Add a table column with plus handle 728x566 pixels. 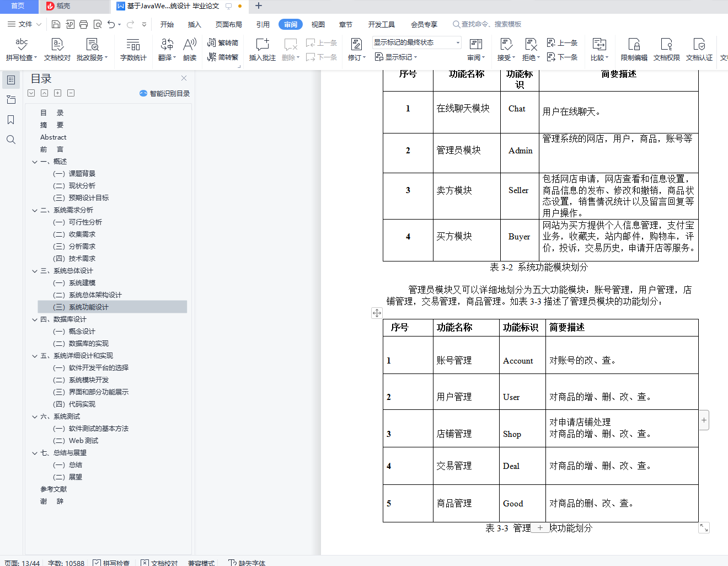point(704,420)
